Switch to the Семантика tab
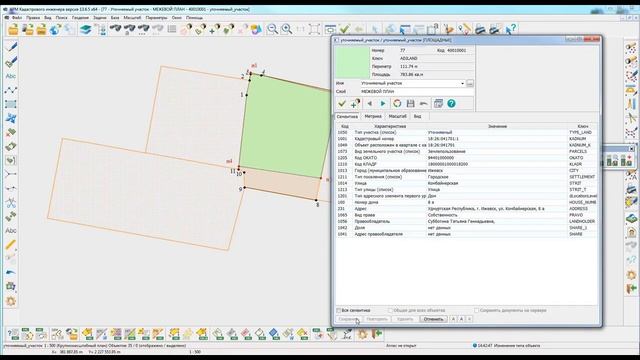Image resolution: width=640 pixels, height=360 pixels. (347, 116)
